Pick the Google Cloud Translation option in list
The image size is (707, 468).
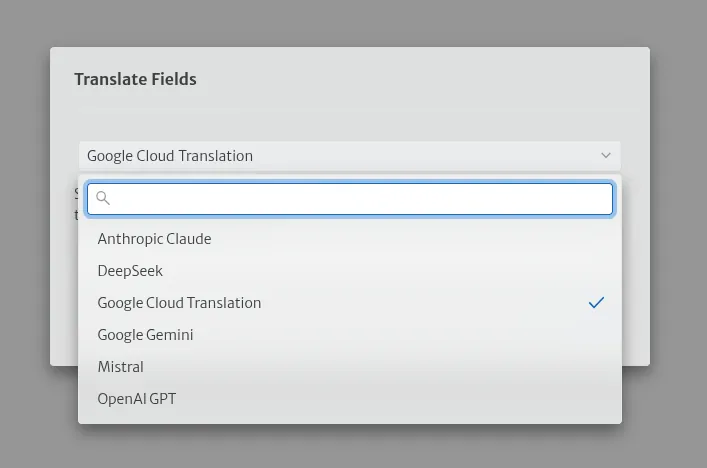[x=349, y=303]
